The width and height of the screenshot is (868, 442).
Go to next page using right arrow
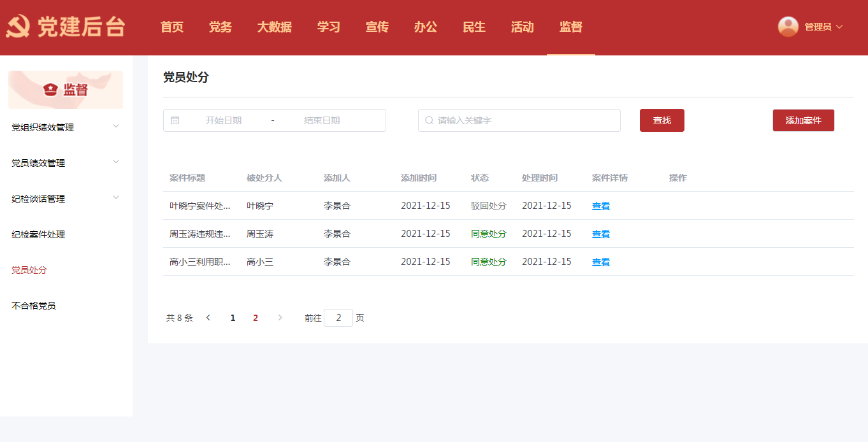pos(280,318)
